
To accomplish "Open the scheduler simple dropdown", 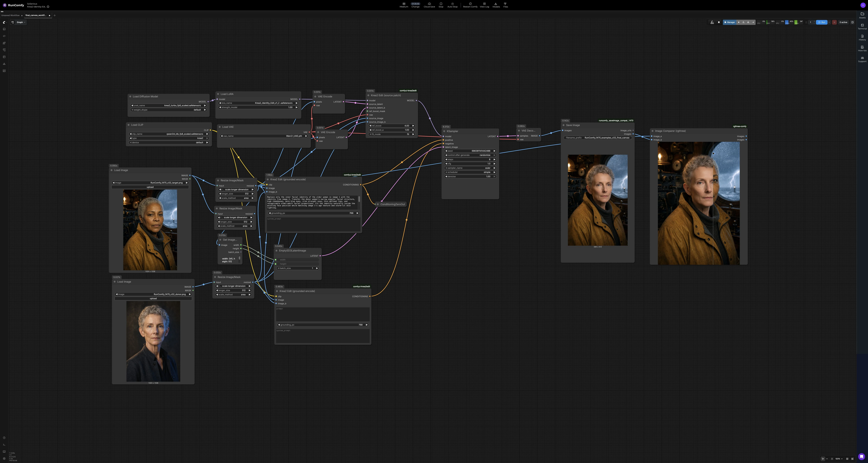I will [x=470, y=172].
